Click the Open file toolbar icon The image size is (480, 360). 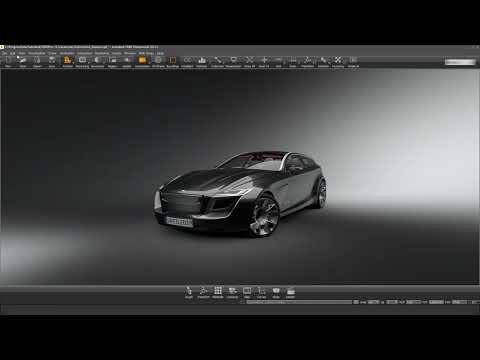pos(23,62)
